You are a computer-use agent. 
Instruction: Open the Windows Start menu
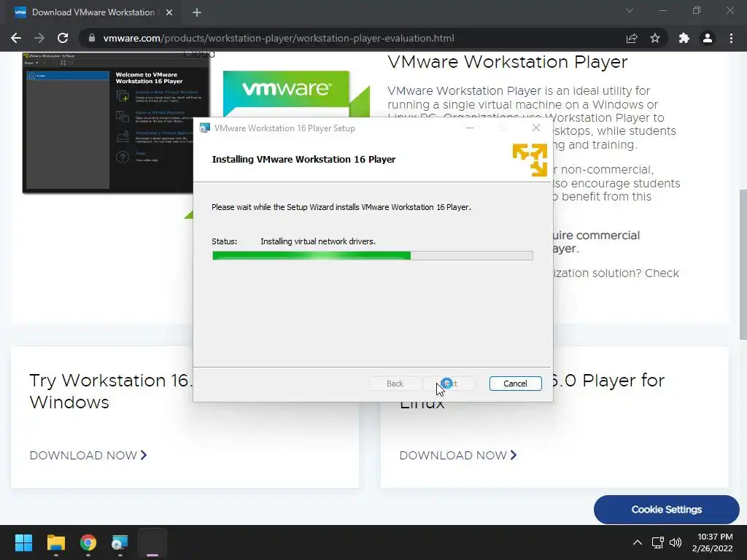(x=23, y=542)
